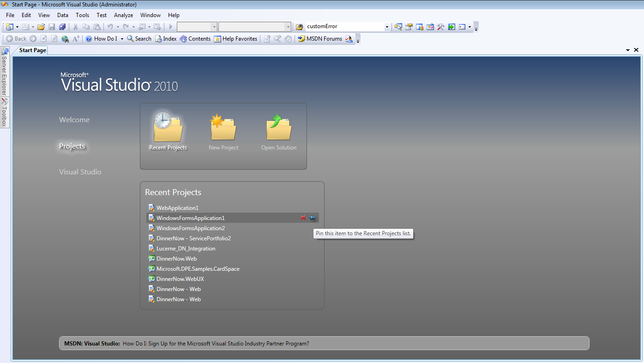Remove WindowsFormsApplication1 using the red X icon
Viewport: 644px width, 363px height.
click(x=303, y=218)
